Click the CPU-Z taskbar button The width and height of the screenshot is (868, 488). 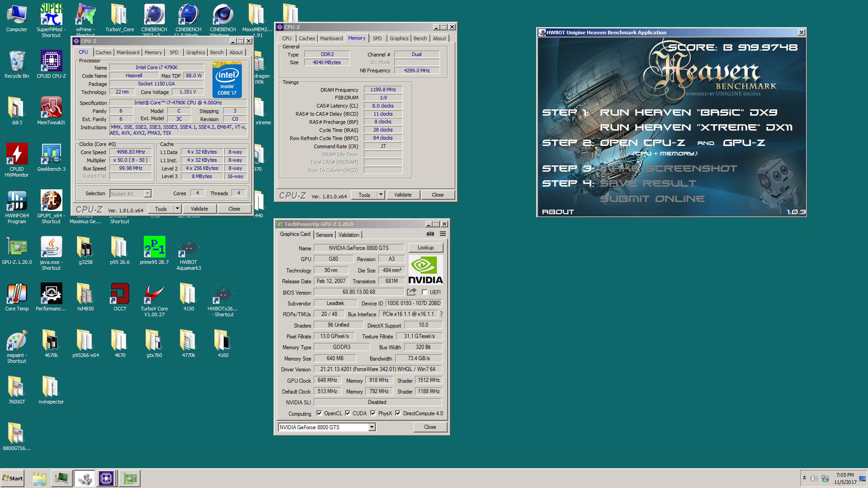(106, 479)
